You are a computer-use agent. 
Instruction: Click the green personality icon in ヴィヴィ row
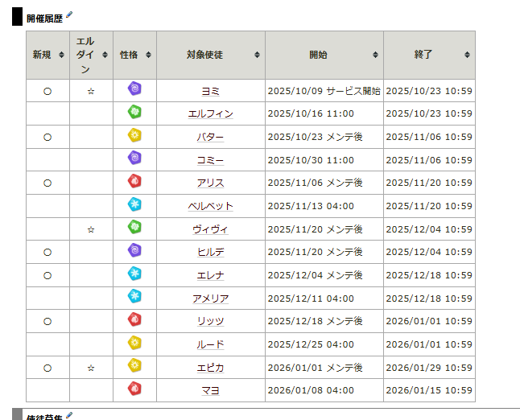(134, 228)
